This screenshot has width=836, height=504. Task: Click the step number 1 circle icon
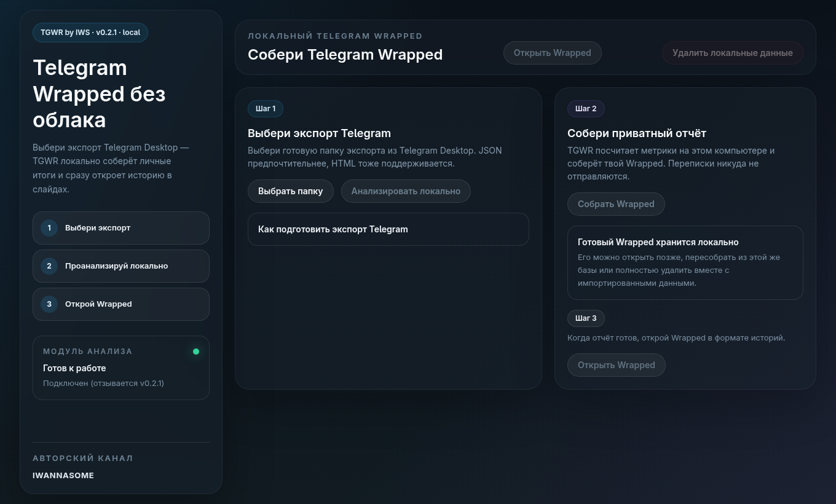click(49, 228)
